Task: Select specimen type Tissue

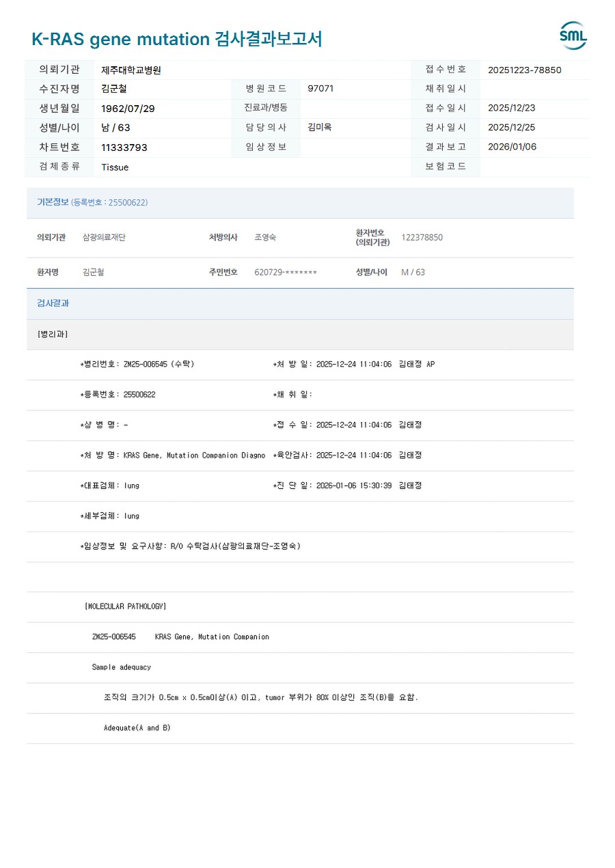Action: coord(115,167)
